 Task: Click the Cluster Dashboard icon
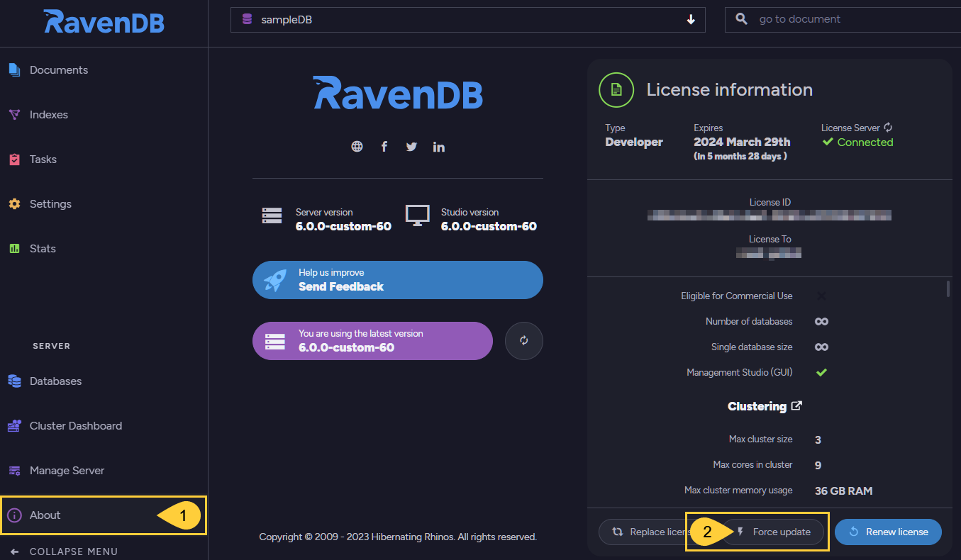pyautogui.click(x=14, y=426)
